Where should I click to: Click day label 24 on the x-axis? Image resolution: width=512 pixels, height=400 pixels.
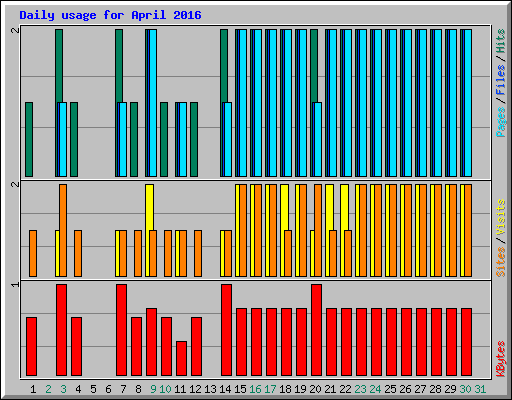tap(375, 389)
